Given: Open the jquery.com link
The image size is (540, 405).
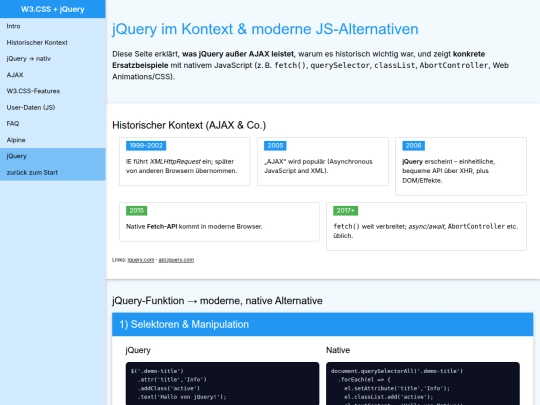Looking at the screenshot, I should [x=141, y=260].
